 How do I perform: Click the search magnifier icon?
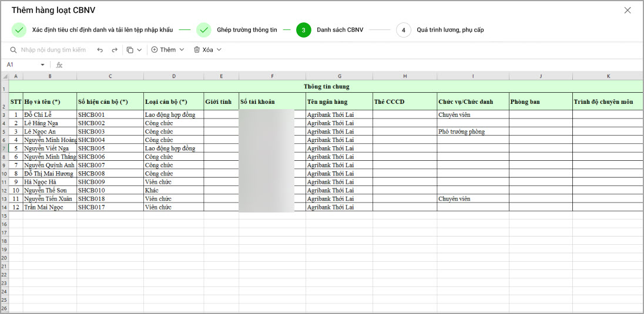tap(14, 50)
